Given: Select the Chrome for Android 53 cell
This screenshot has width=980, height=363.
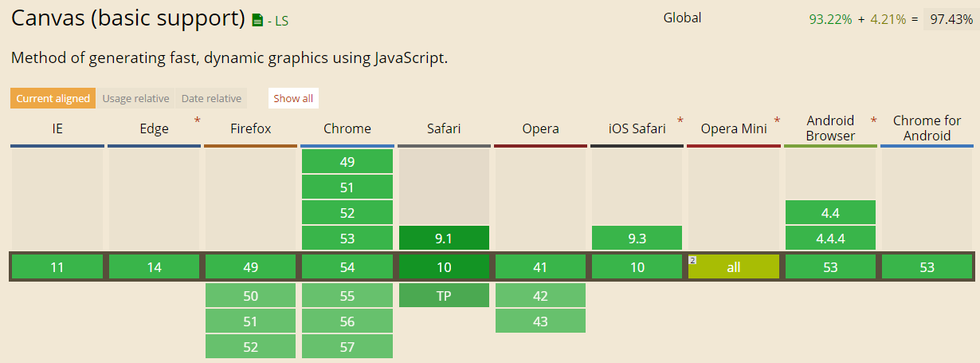Looking at the screenshot, I should [927, 267].
